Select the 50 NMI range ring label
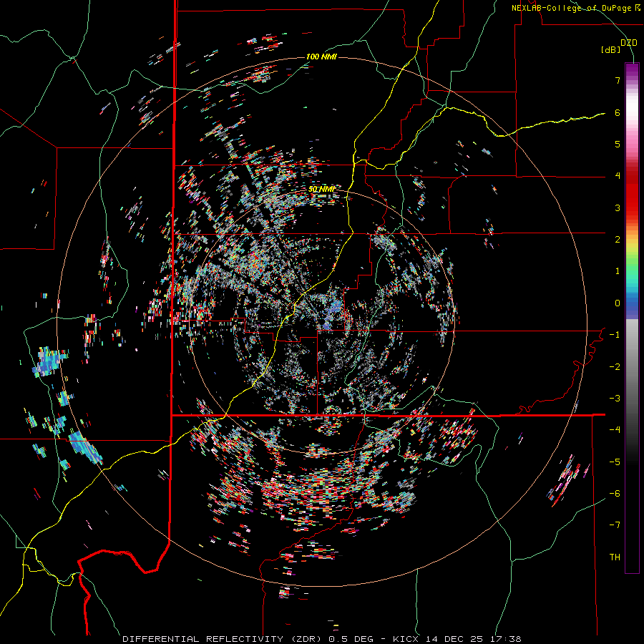 click(321, 189)
